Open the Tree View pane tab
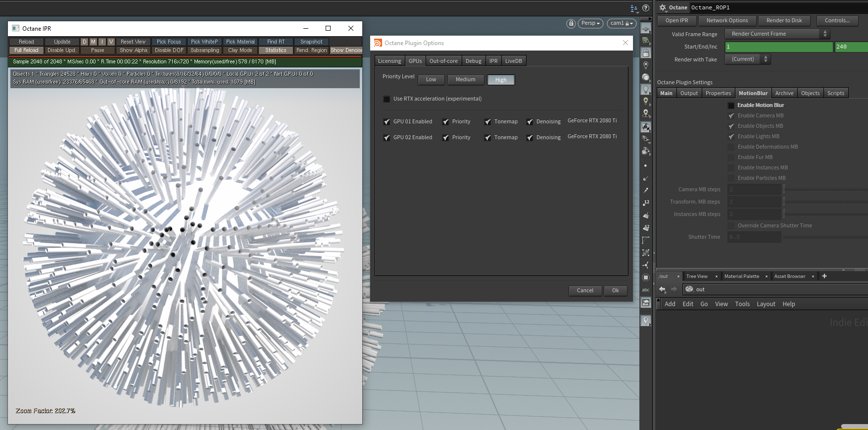Screen dimensions: 868x430 coord(697,276)
